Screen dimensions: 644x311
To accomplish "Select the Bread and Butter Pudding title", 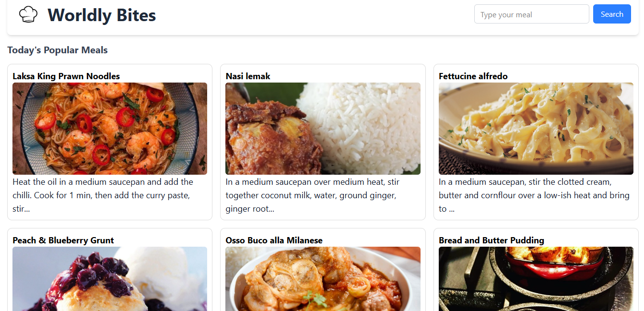I will pos(491,240).
